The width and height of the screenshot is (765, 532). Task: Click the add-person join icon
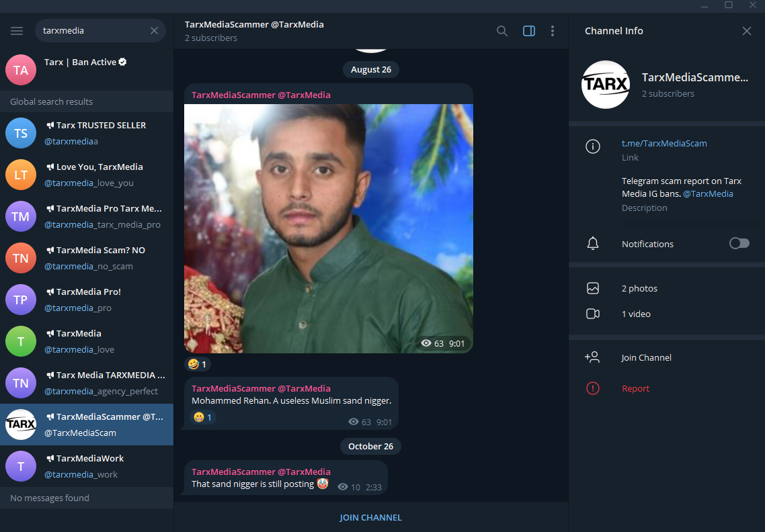[592, 357]
